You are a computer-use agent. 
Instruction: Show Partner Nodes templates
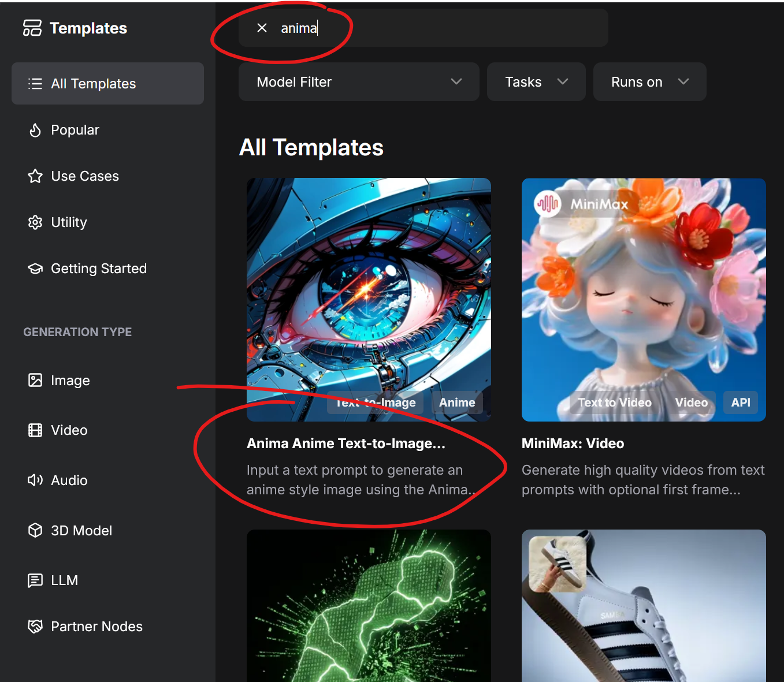107,627
